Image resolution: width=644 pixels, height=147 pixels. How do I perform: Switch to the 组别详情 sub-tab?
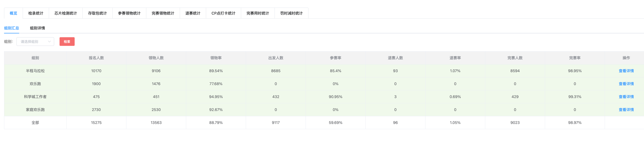(37, 28)
